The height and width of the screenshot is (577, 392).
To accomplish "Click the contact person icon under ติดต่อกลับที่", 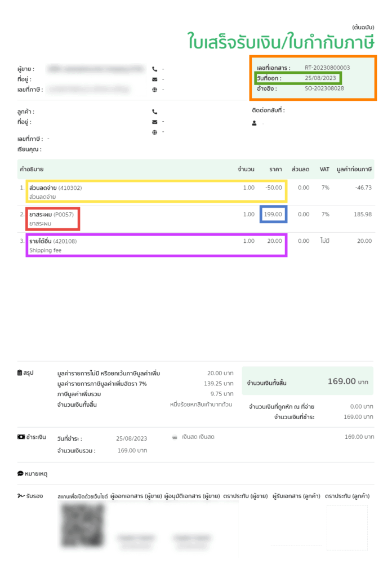I will click(255, 122).
